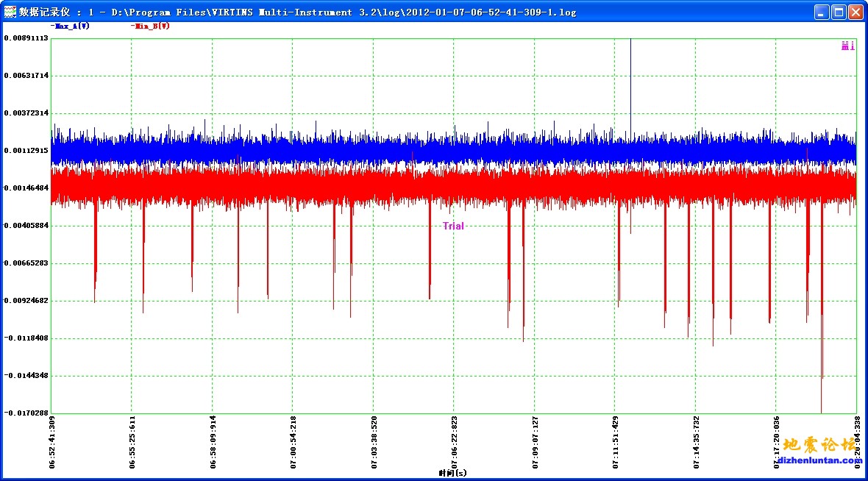The image size is (868, 481).
Task: Click the 0.00665283 y-axis label
Action: (x=26, y=263)
